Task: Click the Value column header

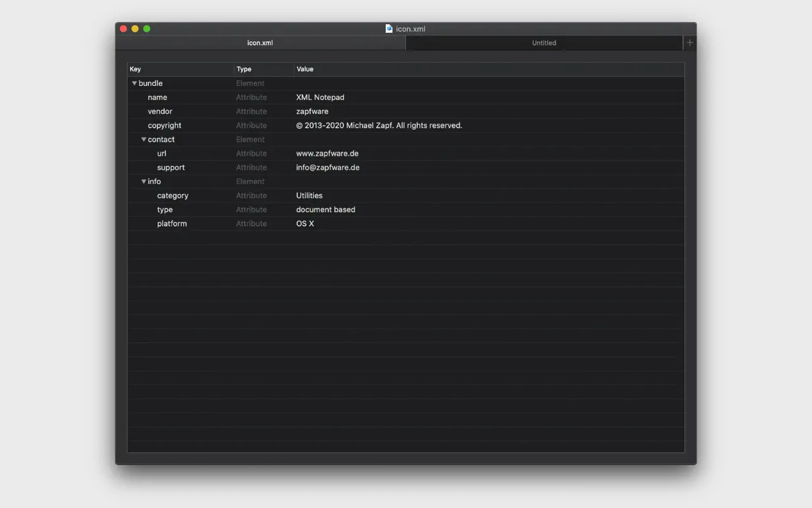Action: (x=305, y=69)
